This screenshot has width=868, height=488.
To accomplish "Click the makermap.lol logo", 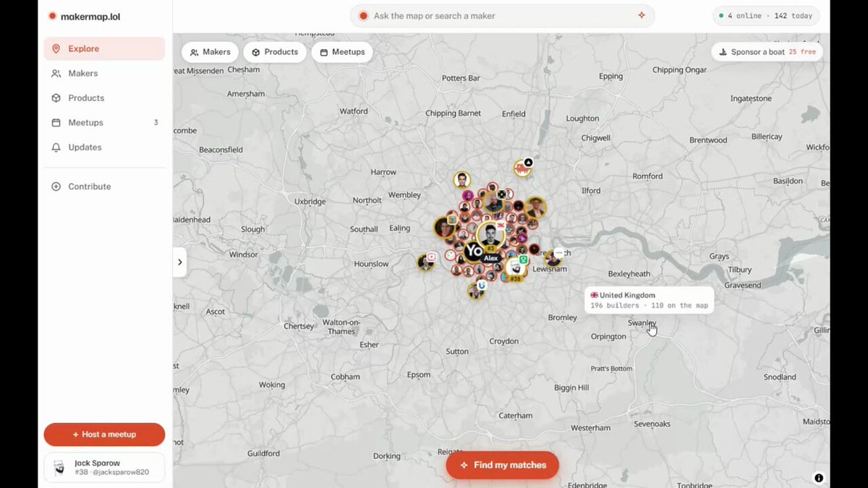I will click(84, 16).
